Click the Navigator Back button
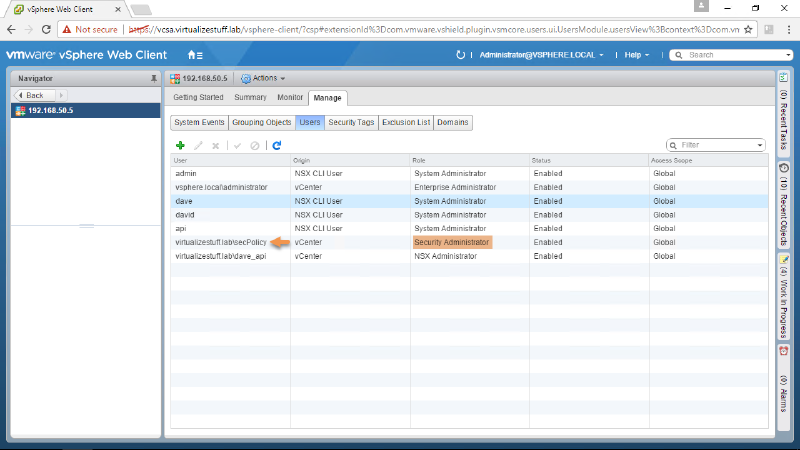Viewport: 800px width, 450px height. pyautogui.click(x=34, y=95)
